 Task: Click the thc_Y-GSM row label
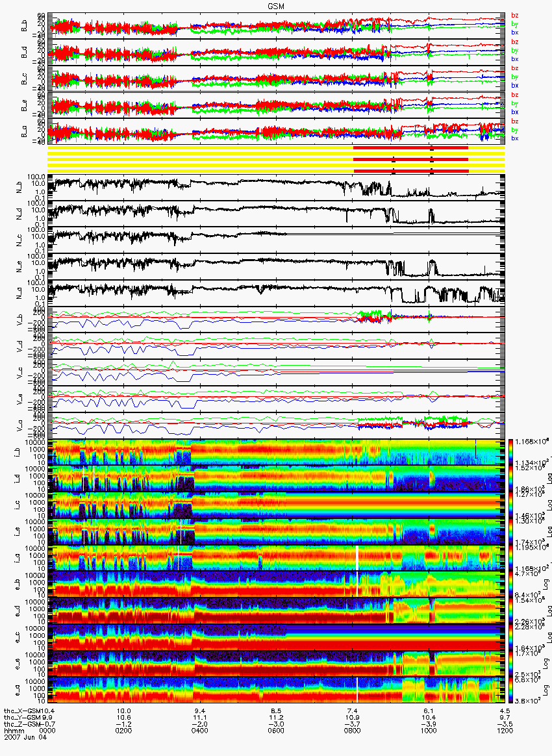[23, 718]
